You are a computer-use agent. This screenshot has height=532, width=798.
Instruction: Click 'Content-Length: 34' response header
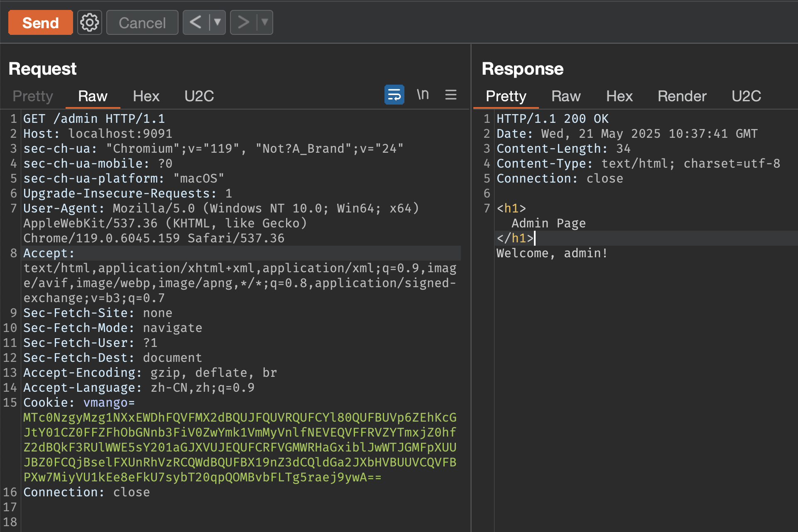click(x=564, y=149)
